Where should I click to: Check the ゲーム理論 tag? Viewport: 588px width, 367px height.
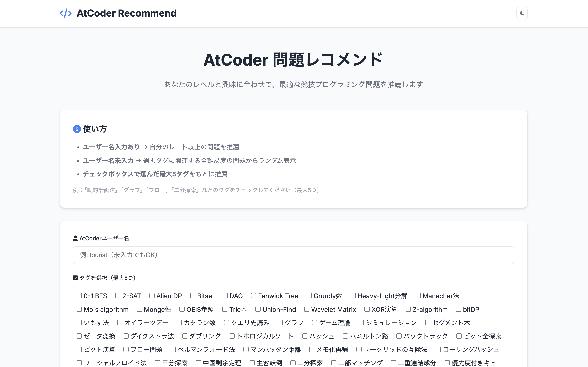click(x=314, y=323)
